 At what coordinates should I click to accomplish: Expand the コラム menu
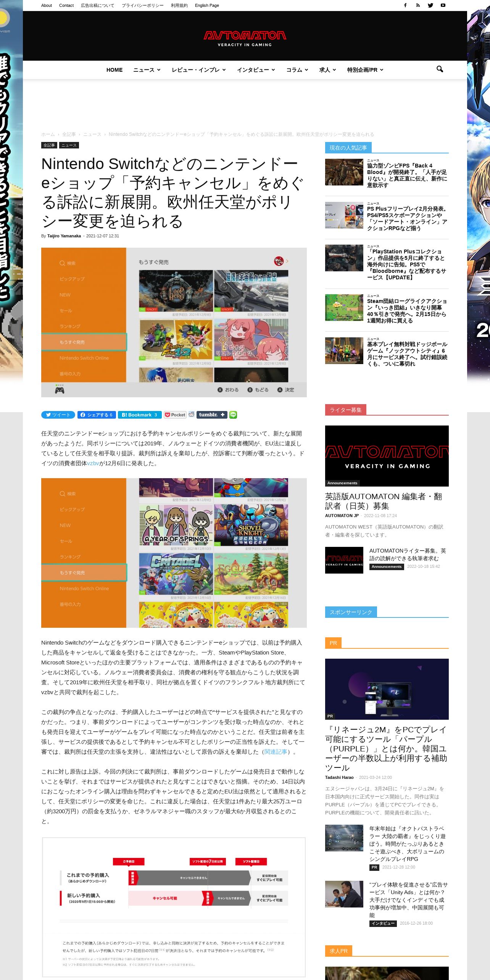click(x=297, y=70)
